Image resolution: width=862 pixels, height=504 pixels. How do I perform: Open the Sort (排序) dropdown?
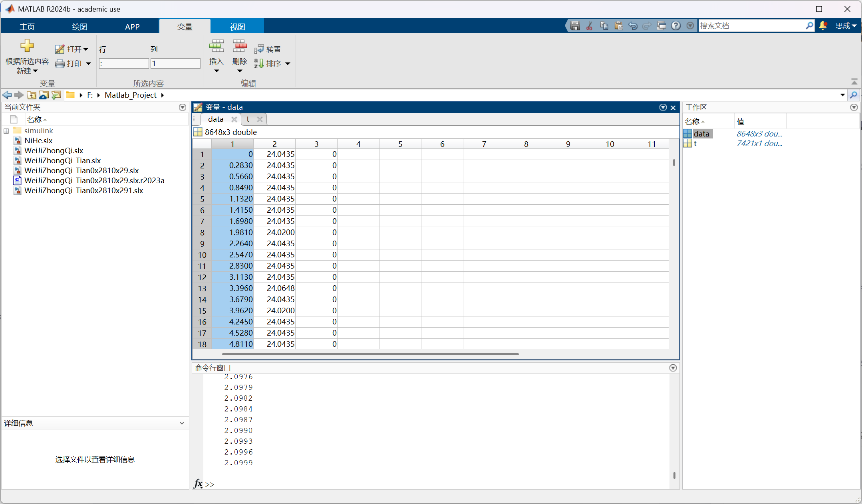288,63
